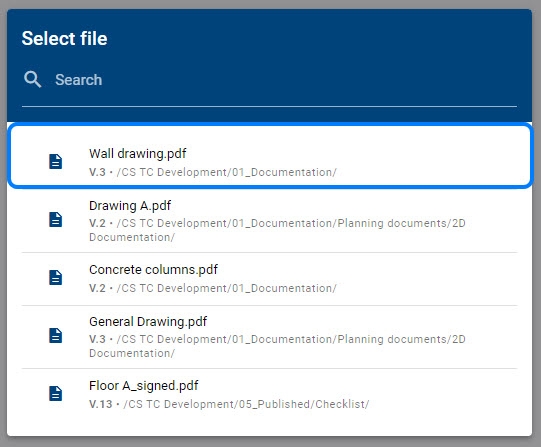Click the document icon beside Wall drawing.pdf

coord(56,161)
